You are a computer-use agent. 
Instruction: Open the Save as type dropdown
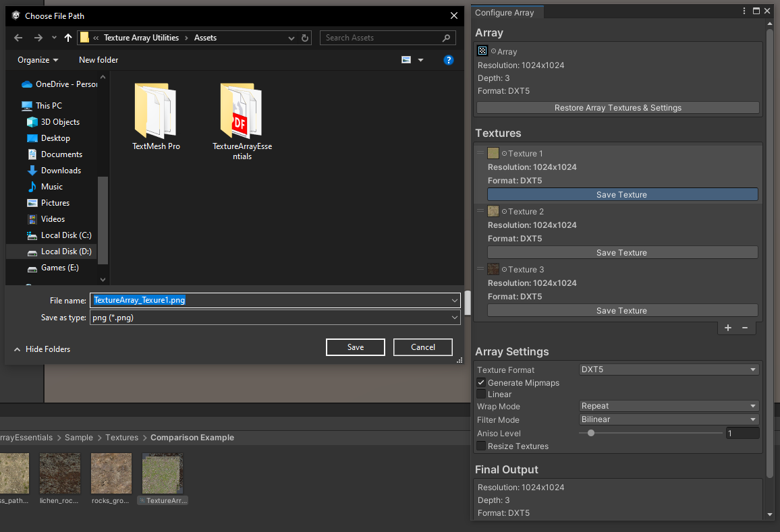(275, 318)
